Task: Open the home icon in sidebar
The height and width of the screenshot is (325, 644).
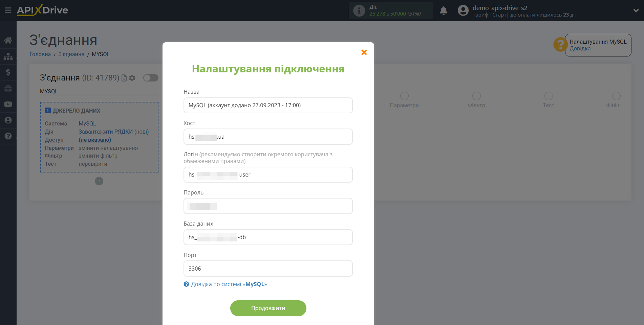Action: point(8,40)
